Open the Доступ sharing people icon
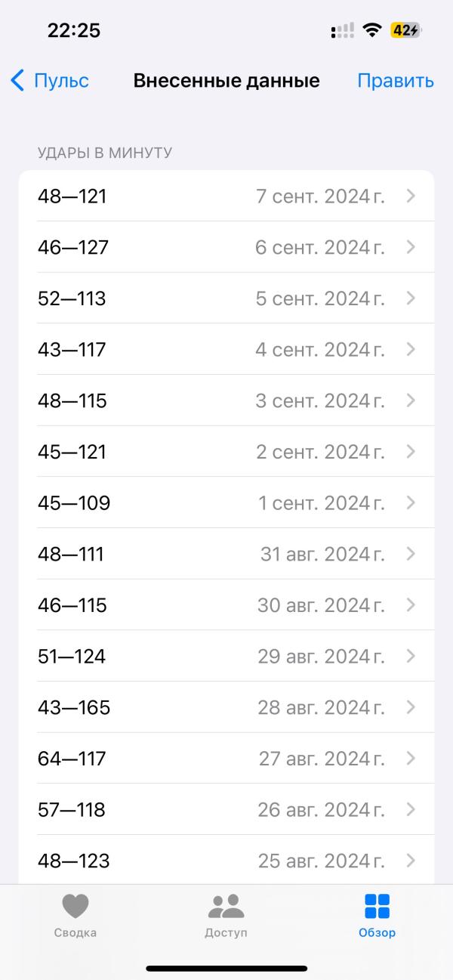The width and height of the screenshot is (453, 980). pyautogui.click(x=226, y=906)
